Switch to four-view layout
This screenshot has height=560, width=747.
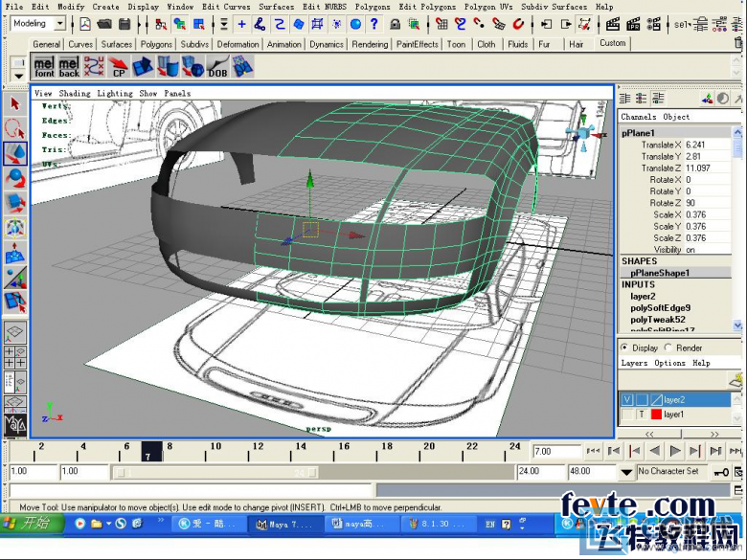click(x=14, y=357)
